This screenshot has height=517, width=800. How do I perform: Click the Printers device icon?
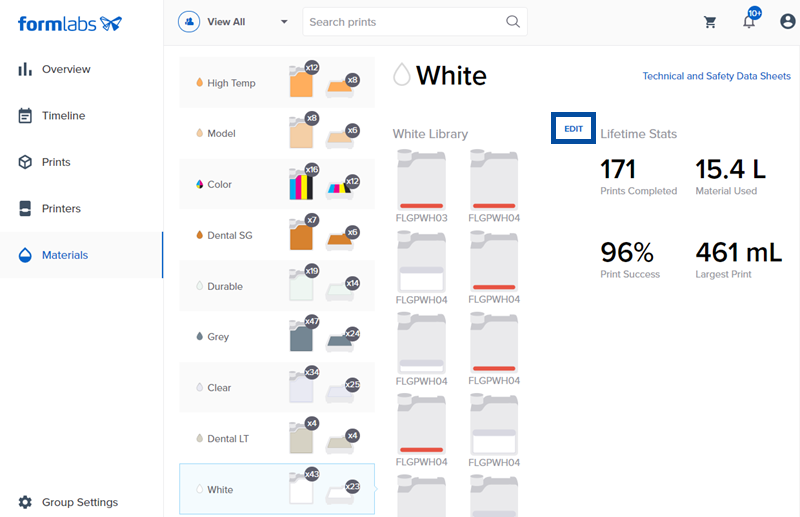[25, 208]
